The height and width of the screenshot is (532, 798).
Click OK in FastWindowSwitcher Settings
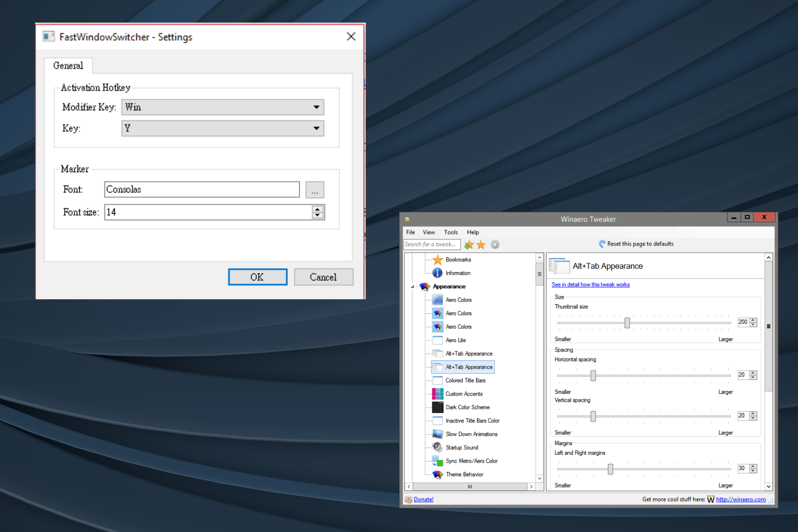point(258,277)
